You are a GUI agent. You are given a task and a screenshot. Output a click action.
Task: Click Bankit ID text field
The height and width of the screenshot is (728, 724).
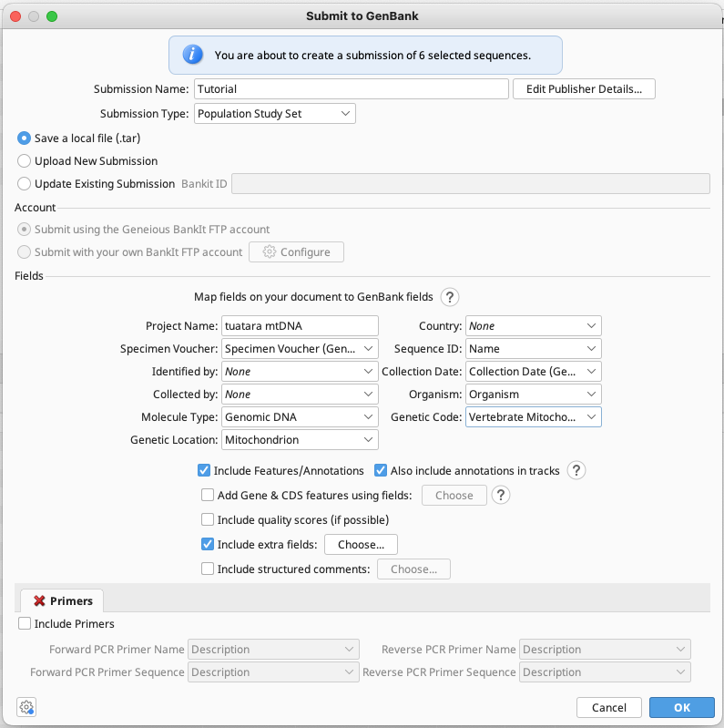pos(471,184)
